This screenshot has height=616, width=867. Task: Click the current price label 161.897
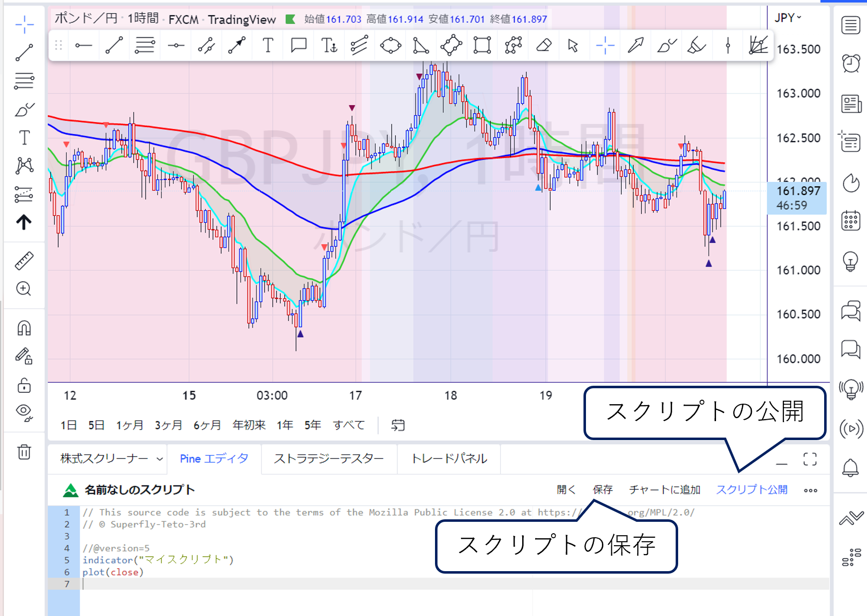pos(798,191)
